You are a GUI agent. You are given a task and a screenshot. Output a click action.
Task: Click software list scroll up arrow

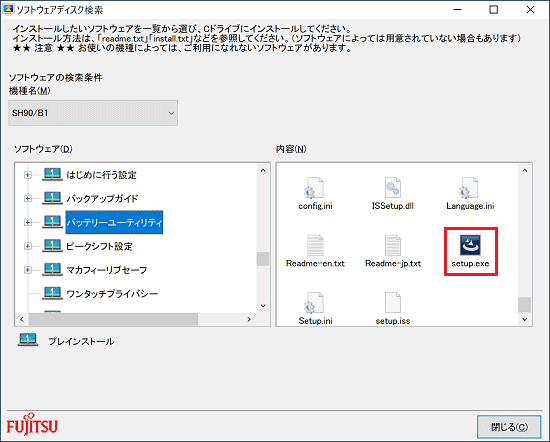pos(263,170)
